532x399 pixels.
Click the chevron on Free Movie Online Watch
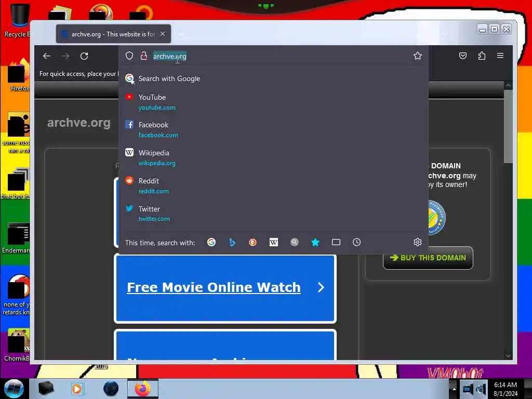pyautogui.click(x=321, y=288)
